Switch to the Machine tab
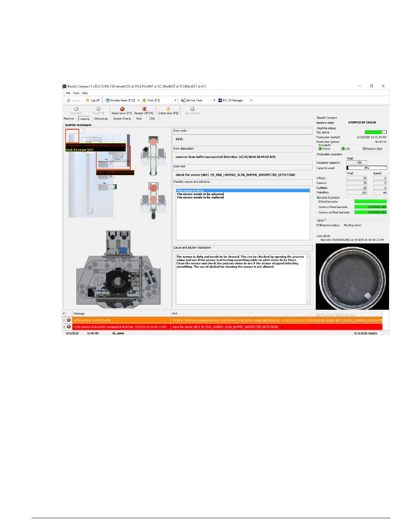The width and height of the screenshot is (394, 532). [x=69, y=118]
